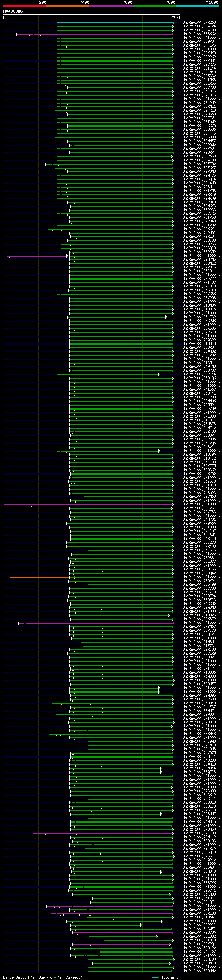Select hit label UniRef100_Q09PG4
Screen dimensions: 222x980
pos(199,42)
